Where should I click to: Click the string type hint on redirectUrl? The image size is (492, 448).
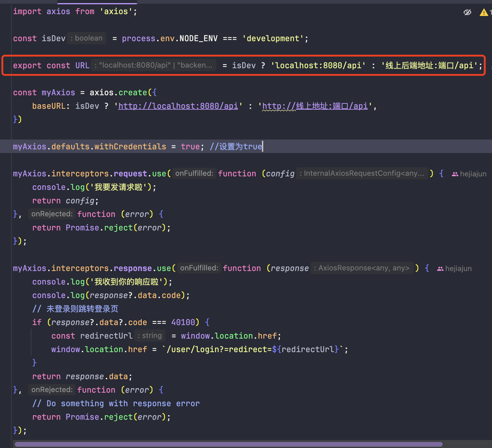(x=150, y=336)
